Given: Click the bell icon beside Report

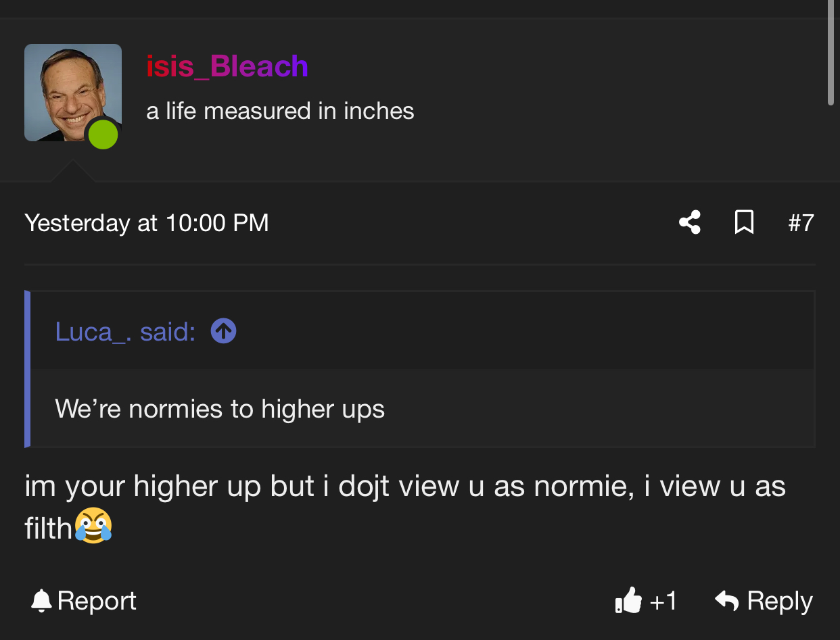Looking at the screenshot, I should [x=41, y=600].
